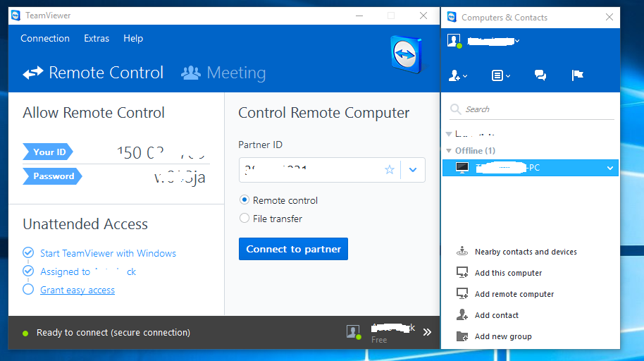The height and width of the screenshot is (361, 644).
Task: Open the Extras menu
Action: click(x=97, y=39)
